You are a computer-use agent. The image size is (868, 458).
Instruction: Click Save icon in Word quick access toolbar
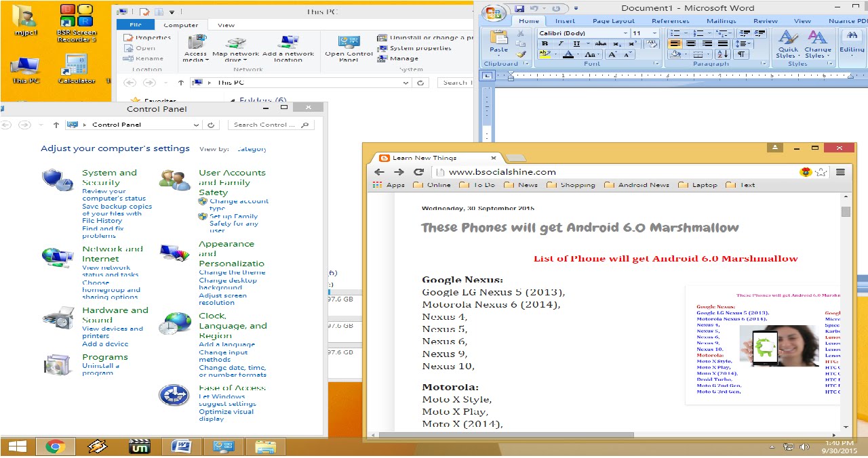(519, 8)
